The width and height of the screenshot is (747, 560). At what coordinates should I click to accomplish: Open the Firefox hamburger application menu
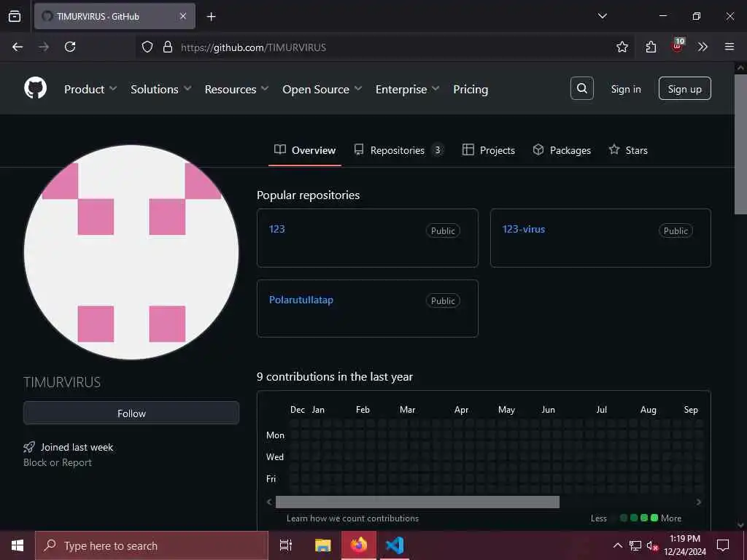pos(729,47)
